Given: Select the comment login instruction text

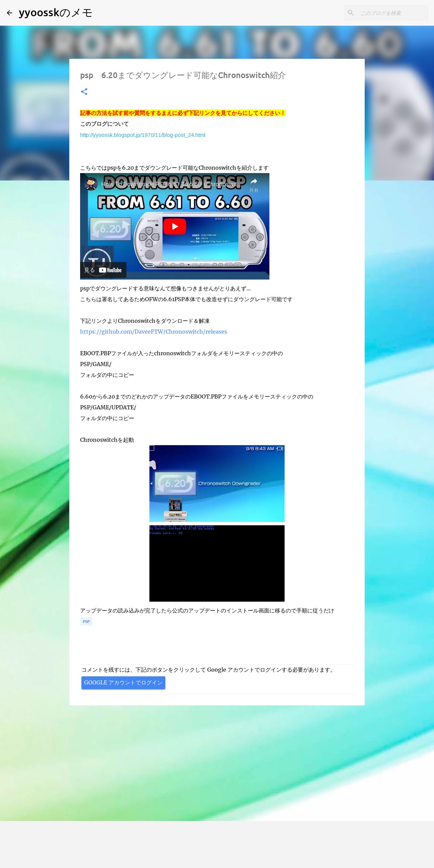Looking at the screenshot, I should click(209, 670).
